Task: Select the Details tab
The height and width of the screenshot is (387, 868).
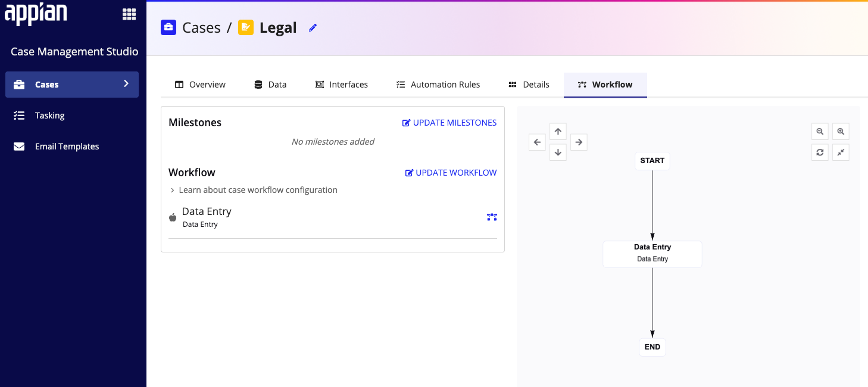Action: coord(529,85)
